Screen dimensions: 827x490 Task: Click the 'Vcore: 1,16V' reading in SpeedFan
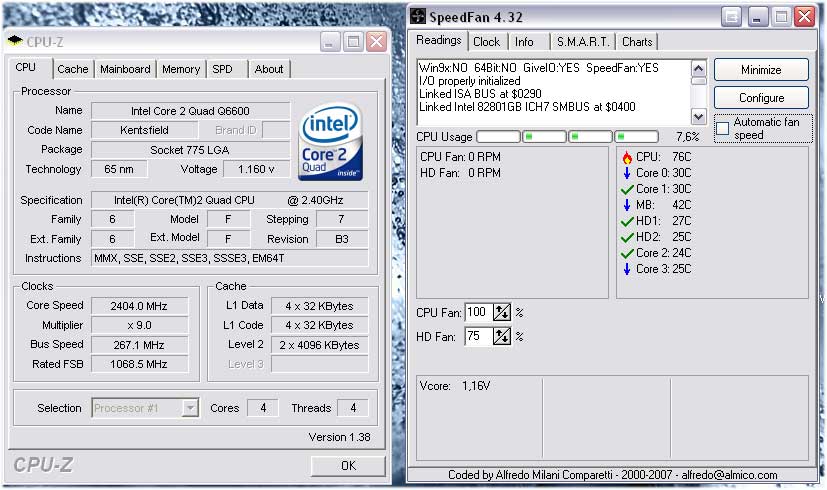click(x=455, y=386)
